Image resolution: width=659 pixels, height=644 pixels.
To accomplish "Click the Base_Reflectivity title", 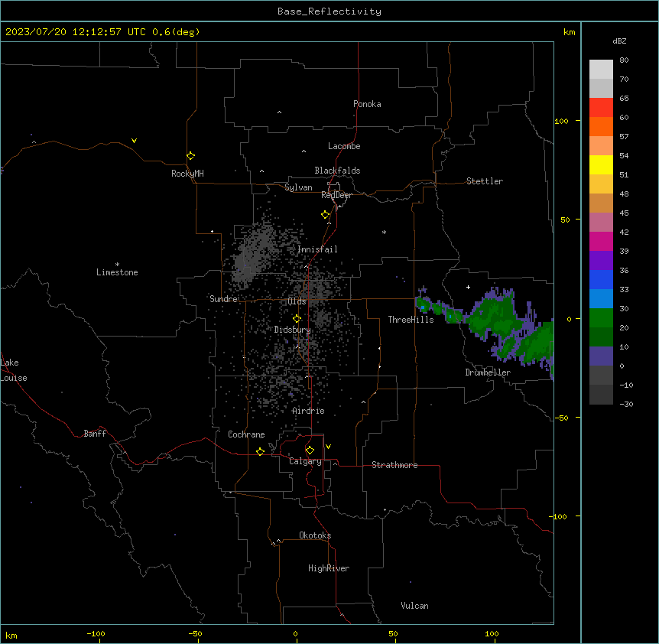I will 329,11.
